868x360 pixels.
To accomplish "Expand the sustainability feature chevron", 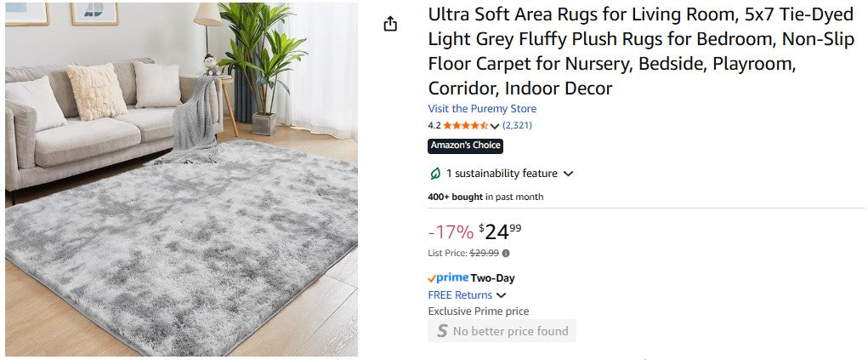I will tap(569, 174).
